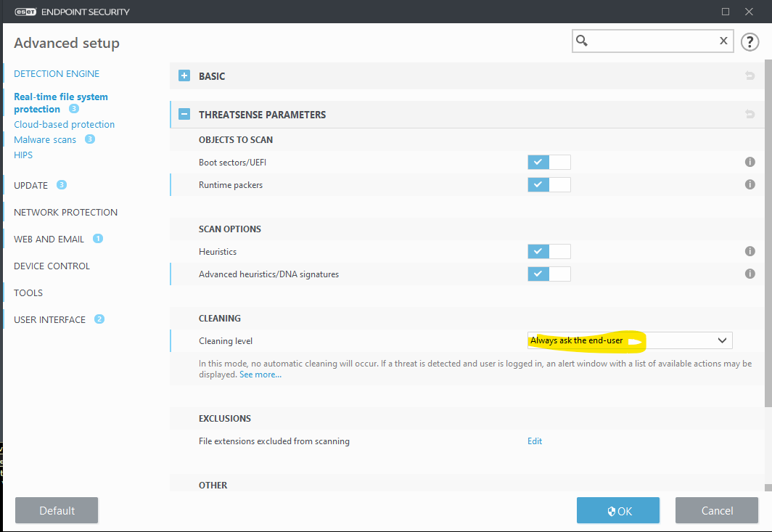
Task: Open TOOLS settings
Action: click(x=28, y=293)
